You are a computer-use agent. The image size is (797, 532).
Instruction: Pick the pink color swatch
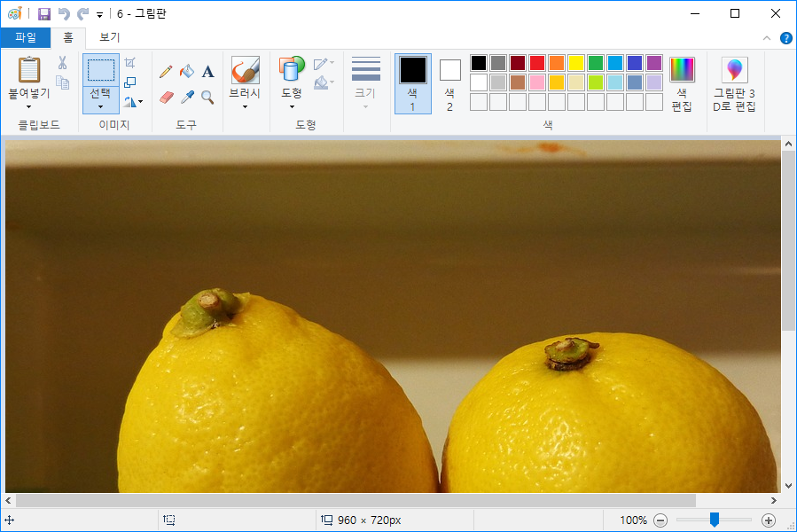point(536,82)
